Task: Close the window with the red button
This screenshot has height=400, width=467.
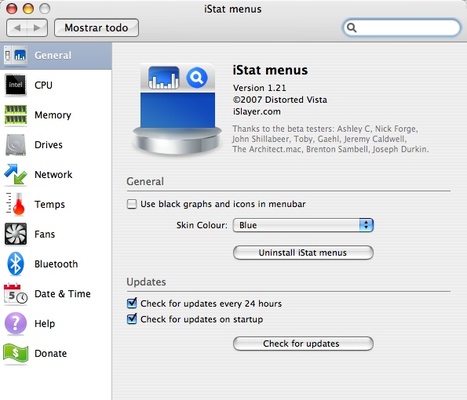Action: 12,8
